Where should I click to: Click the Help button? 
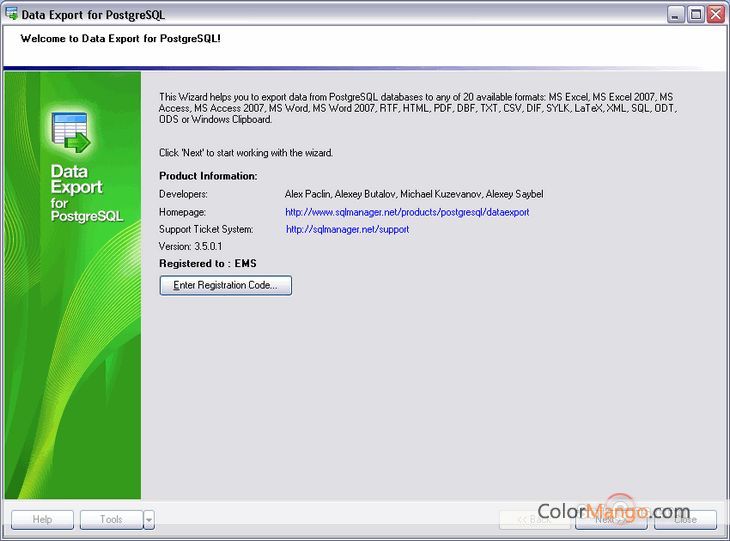42,520
